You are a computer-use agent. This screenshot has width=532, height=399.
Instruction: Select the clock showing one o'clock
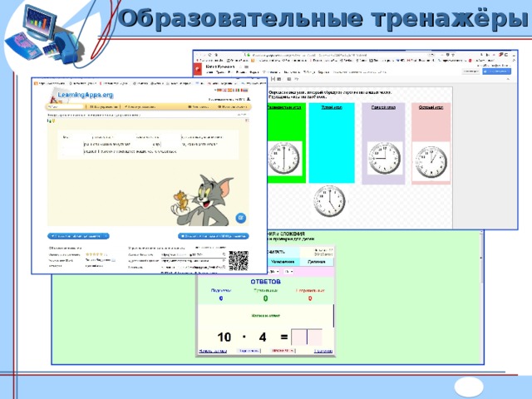431,162
